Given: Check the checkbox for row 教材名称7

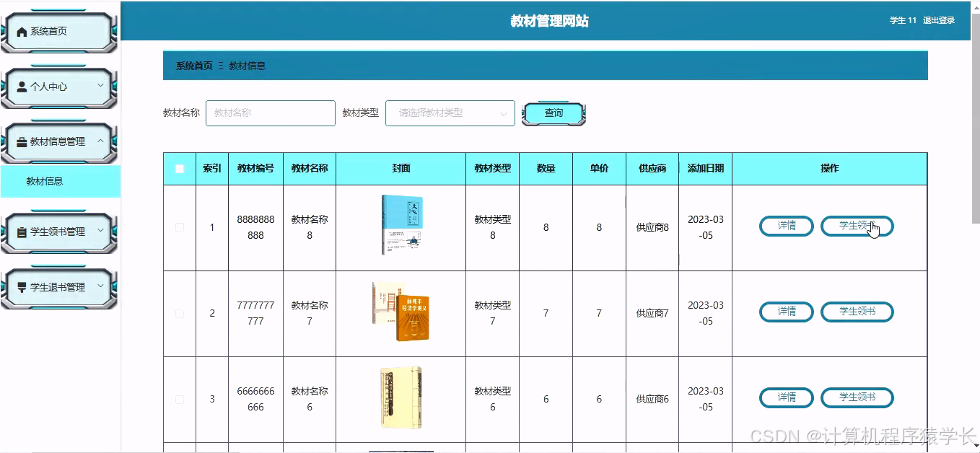Looking at the screenshot, I should pos(180,314).
